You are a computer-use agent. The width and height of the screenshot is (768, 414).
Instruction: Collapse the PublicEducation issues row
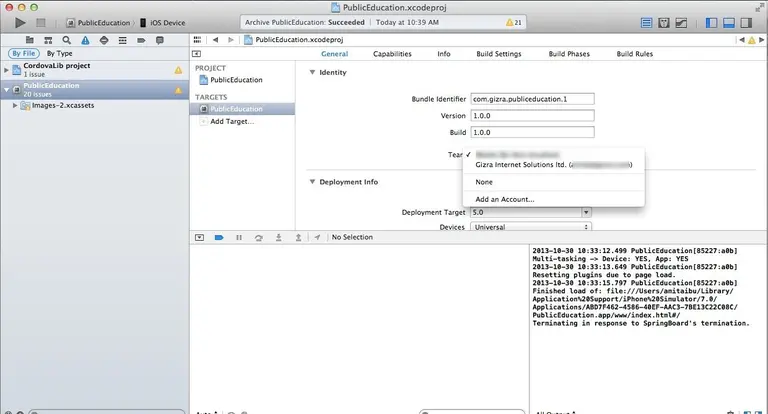point(6,90)
